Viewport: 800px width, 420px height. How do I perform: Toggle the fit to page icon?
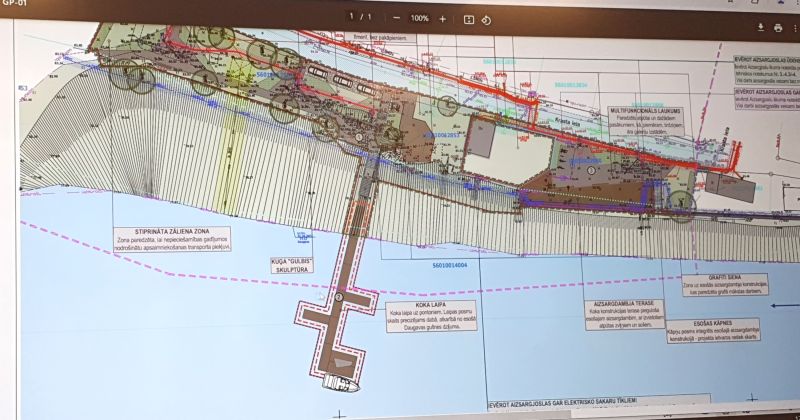coord(469,19)
